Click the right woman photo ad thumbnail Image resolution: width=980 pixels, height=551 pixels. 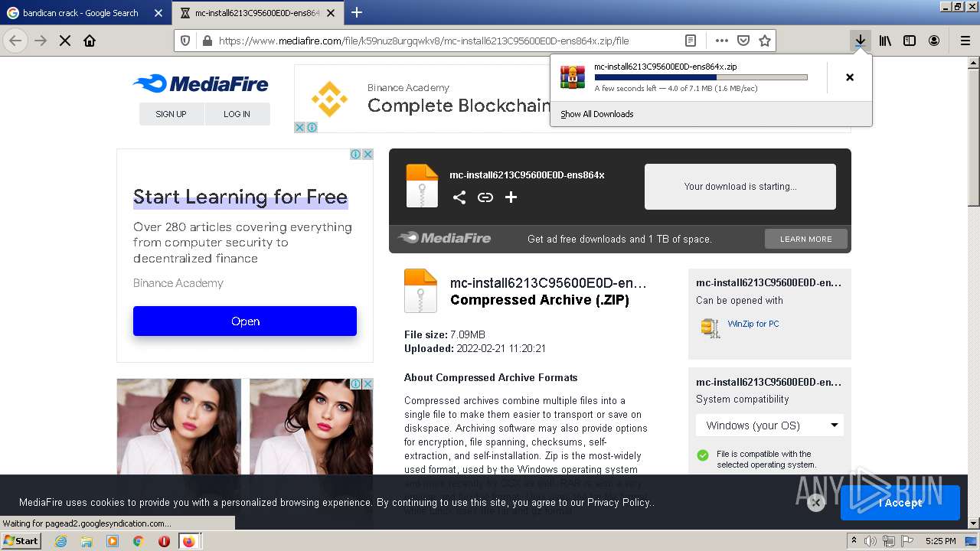[x=311, y=427]
